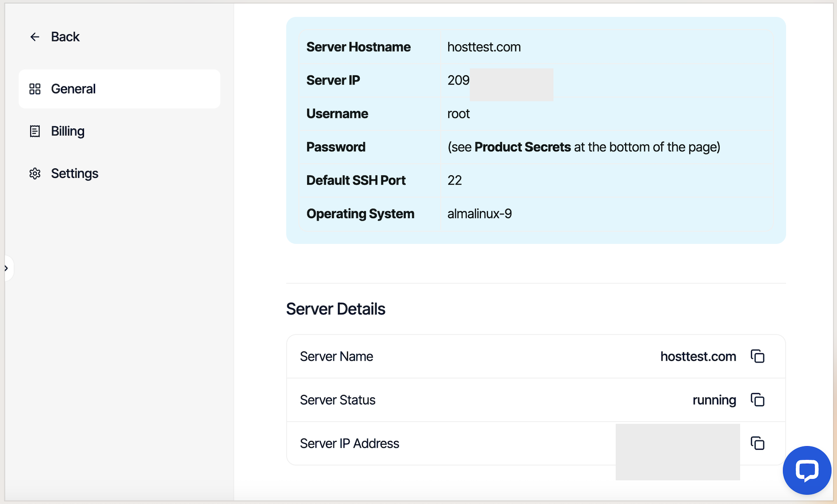The width and height of the screenshot is (837, 504).
Task: Click the Server Name row label
Action: point(336,357)
